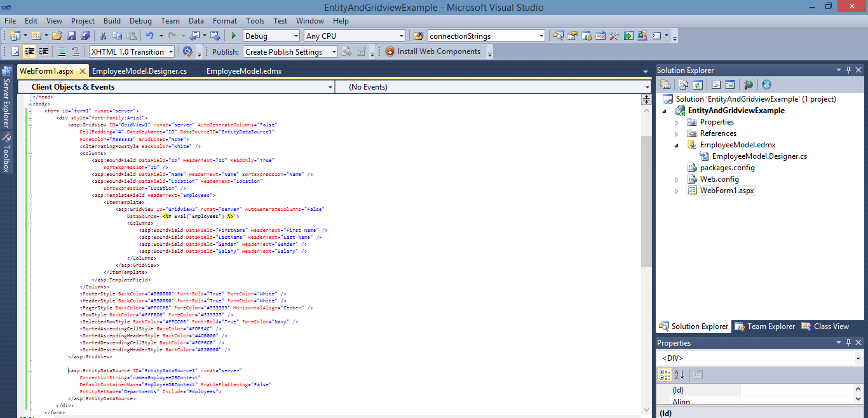Open the (No Events) dropdown
The image size is (868, 418).
click(647, 87)
